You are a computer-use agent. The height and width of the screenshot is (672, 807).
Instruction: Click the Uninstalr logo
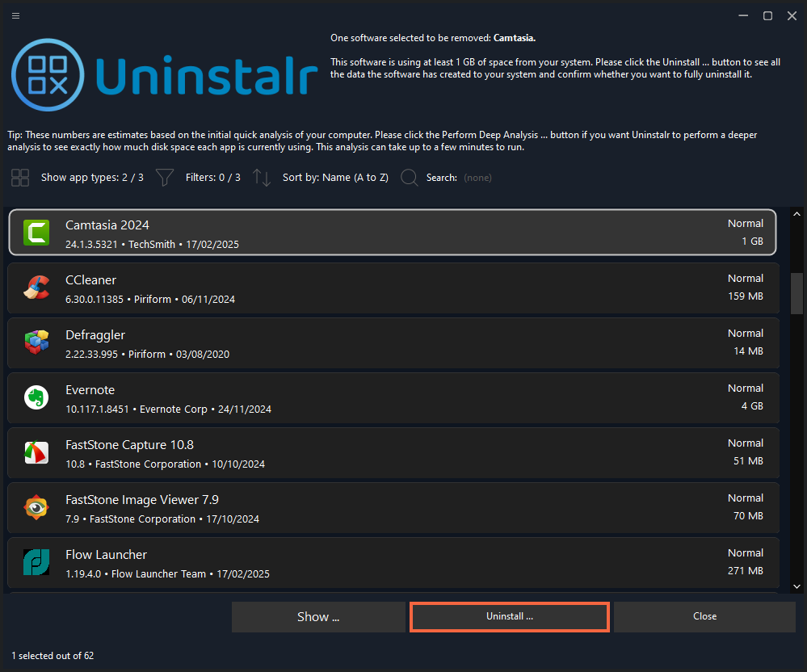pyautogui.click(x=164, y=75)
